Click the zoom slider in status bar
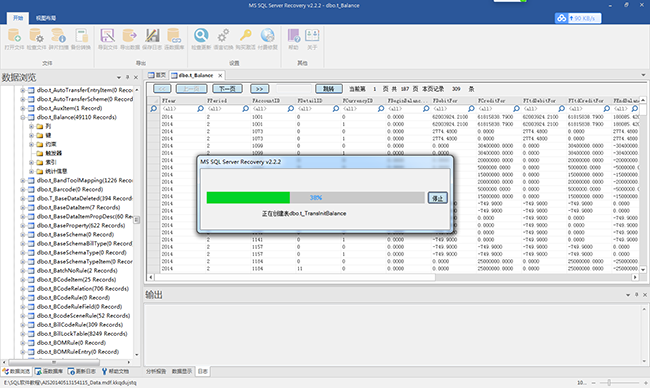 click(x=609, y=383)
